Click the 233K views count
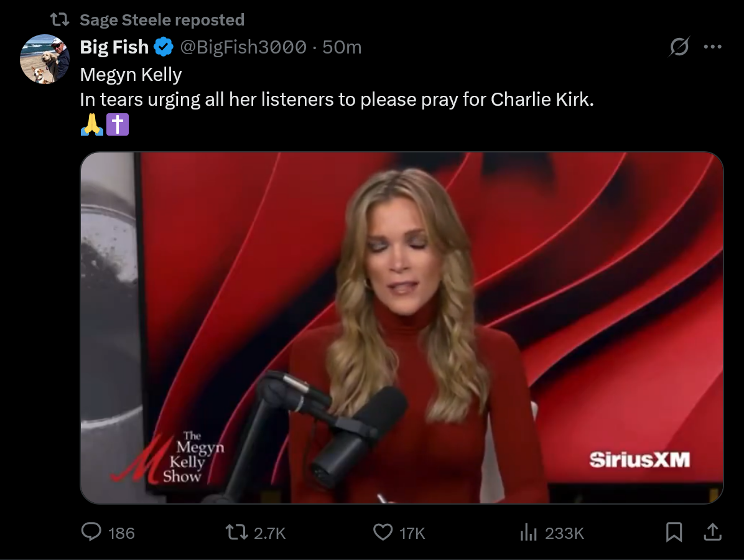This screenshot has height=560, width=744. pyautogui.click(x=564, y=533)
